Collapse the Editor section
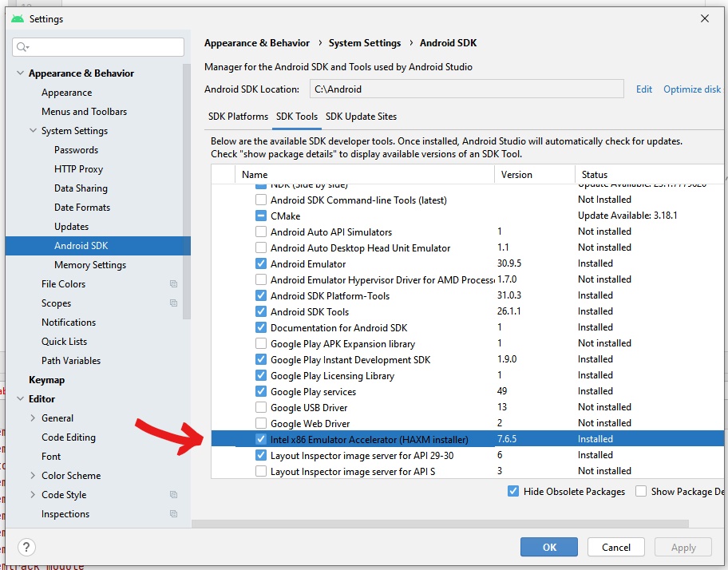The width and height of the screenshot is (728, 570). point(20,398)
